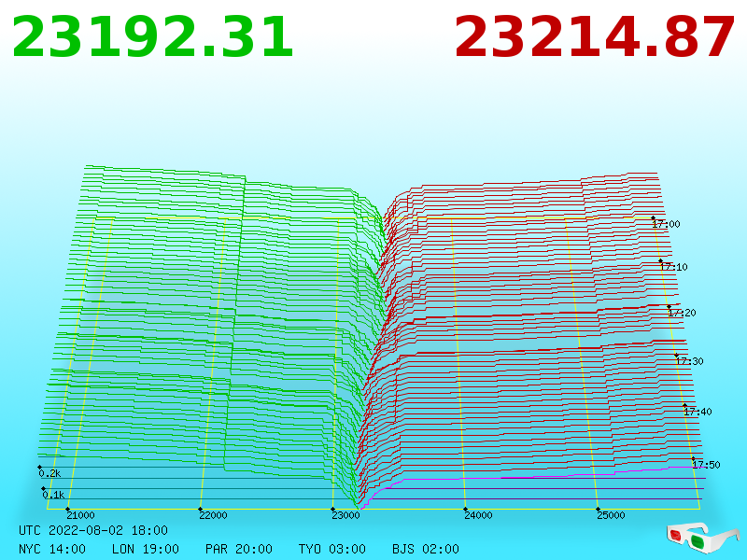Click the LON 19:00 clock text
Screen dimensions: 747x560
coord(146,549)
